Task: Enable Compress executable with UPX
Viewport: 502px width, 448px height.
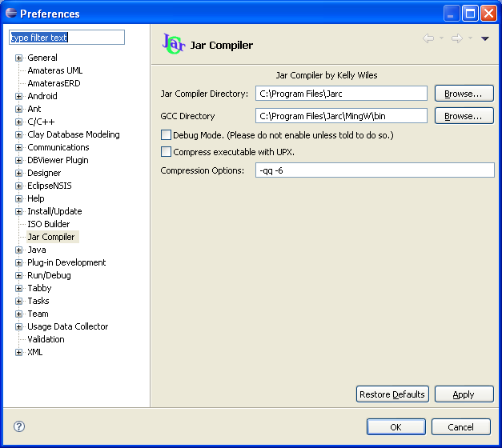Action: 166,152
